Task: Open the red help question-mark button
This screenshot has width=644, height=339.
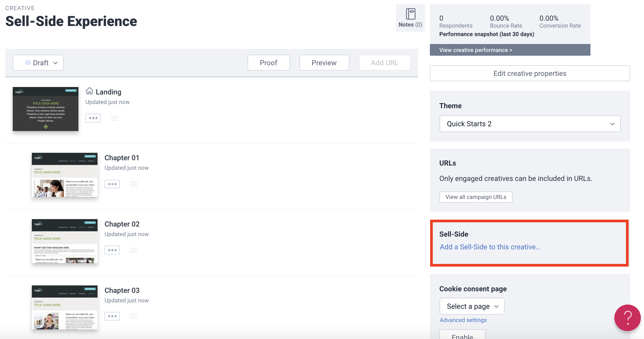Action: 628,318
